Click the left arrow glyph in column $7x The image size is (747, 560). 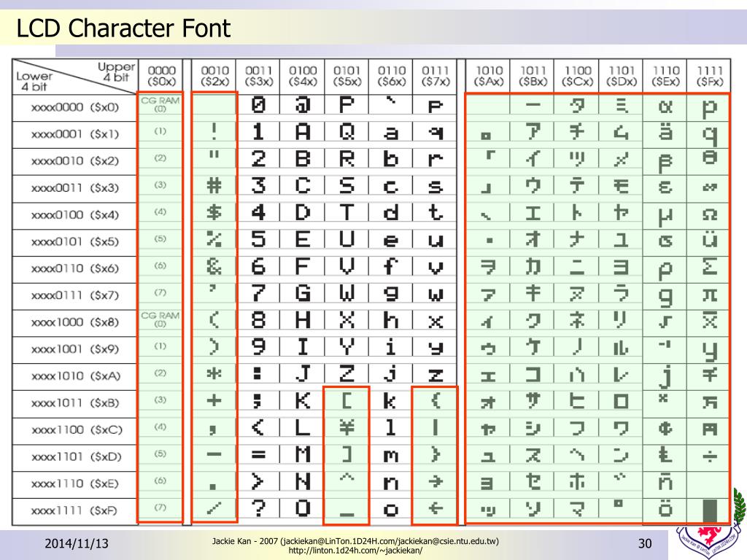pos(436,508)
